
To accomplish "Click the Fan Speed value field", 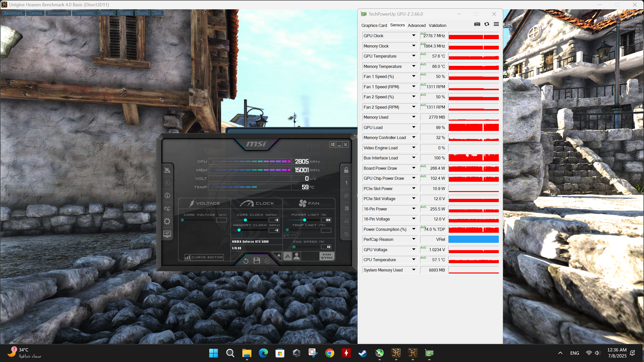I will (326, 247).
